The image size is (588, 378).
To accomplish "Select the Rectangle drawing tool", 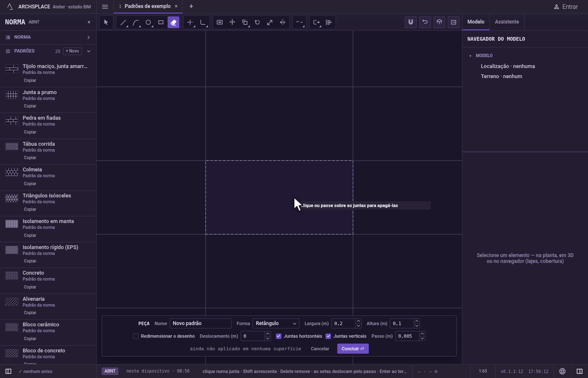I will (x=161, y=22).
